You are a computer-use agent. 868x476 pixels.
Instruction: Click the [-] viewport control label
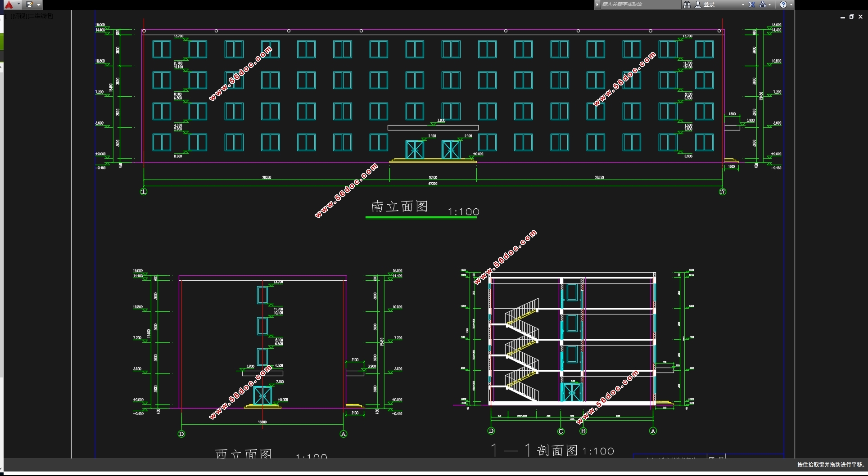pos(9,16)
